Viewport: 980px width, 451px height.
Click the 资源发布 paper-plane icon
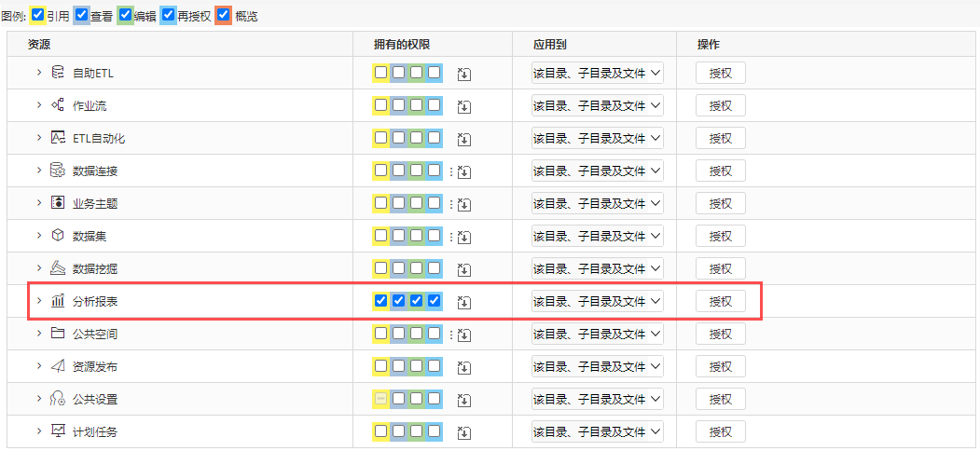pyautogui.click(x=58, y=366)
